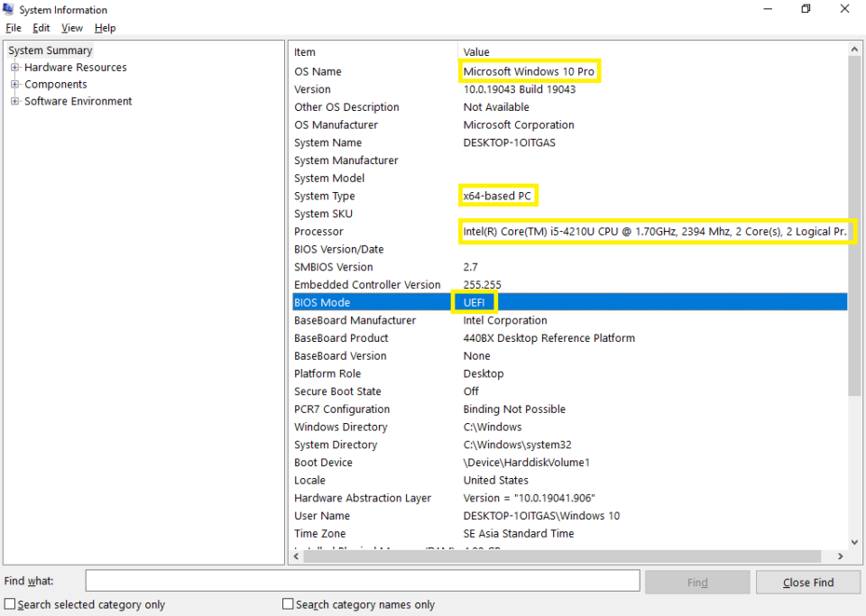Select the PCR7 Configuration row

(x=569, y=409)
